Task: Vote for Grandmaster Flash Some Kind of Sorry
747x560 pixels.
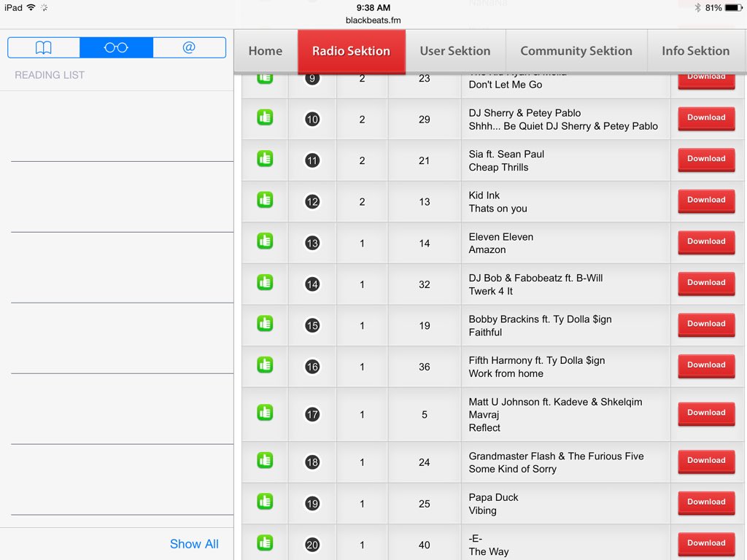Action: pyautogui.click(x=265, y=460)
